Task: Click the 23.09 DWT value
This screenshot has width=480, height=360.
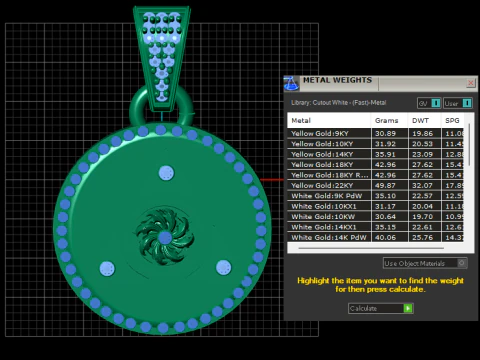Action: [x=422, y=154]
